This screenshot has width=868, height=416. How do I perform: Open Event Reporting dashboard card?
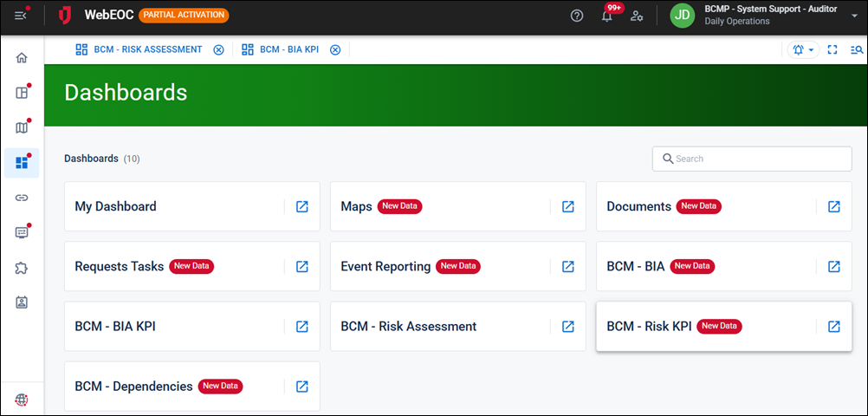click(385, 266)
